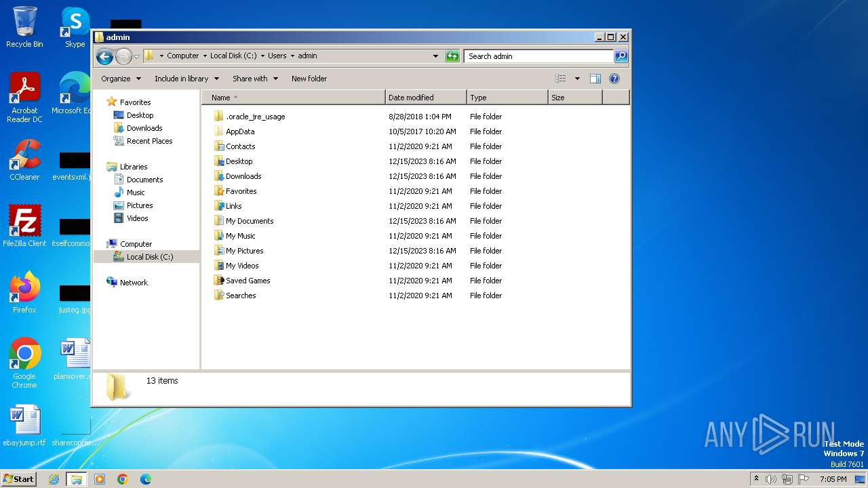
Task: Open Explorer help question mark
Action: click(x=614, y=79)
